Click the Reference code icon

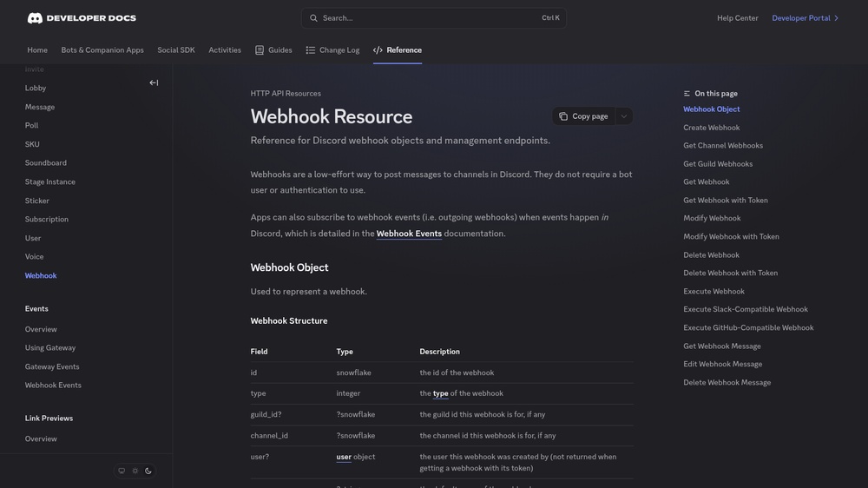tap(378, 49)
